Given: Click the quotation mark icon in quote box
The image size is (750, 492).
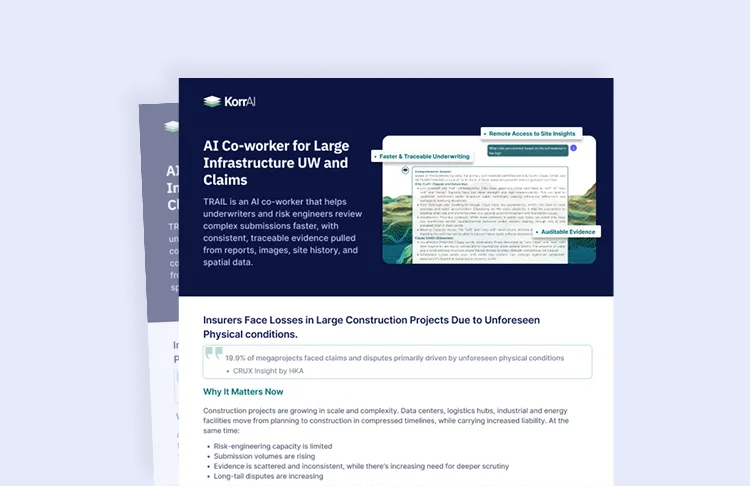Looking at the screenshot, I should (213, 354).
